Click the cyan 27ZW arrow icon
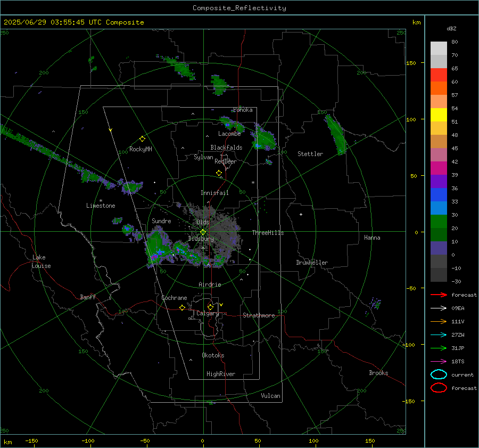This screenshot has width=479, height=448. 439,335
